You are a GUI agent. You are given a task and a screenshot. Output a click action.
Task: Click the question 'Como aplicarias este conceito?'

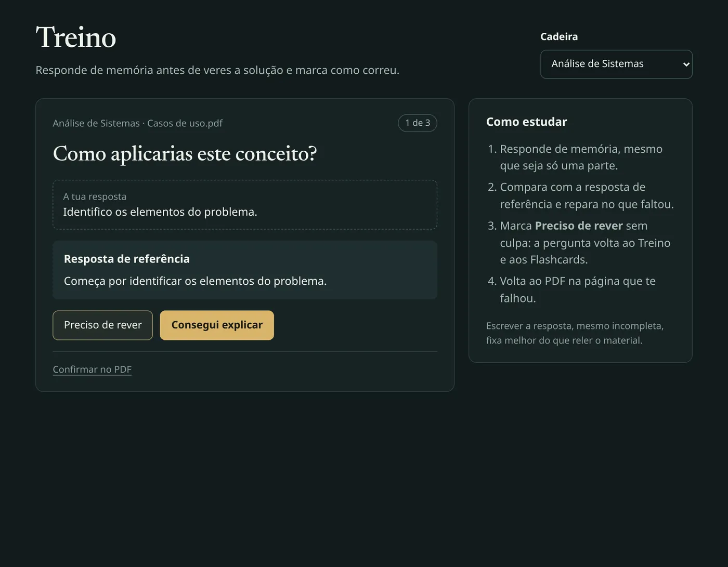point(185,154)
